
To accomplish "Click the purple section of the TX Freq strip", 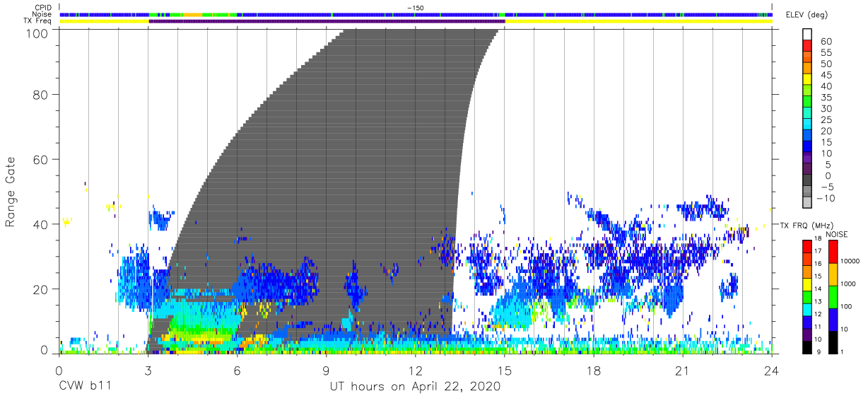I will (327, 21).
